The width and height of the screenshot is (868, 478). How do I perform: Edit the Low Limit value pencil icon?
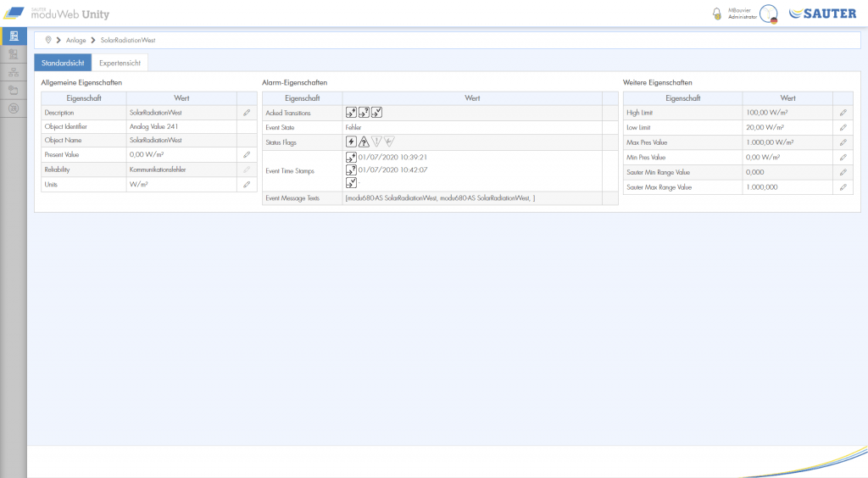[843, 127]
